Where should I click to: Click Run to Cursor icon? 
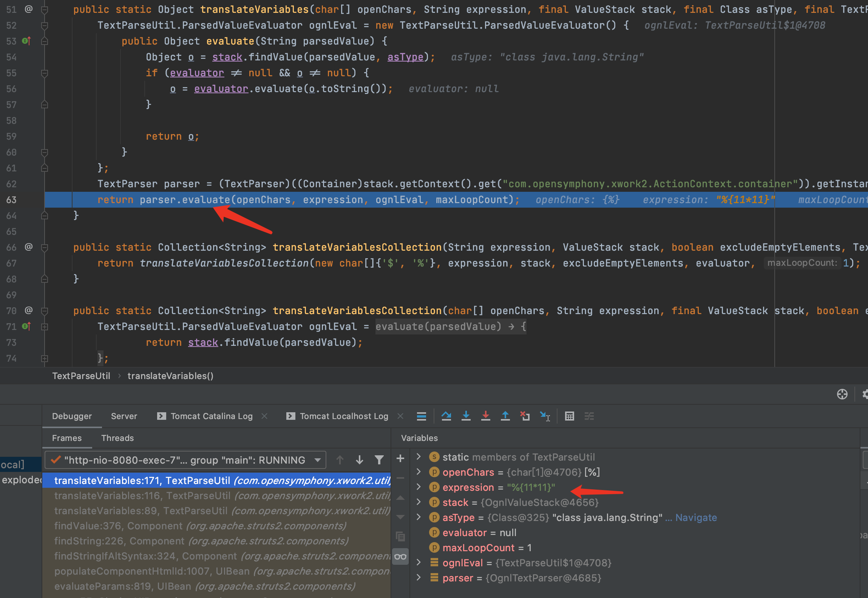coord(545,416)
